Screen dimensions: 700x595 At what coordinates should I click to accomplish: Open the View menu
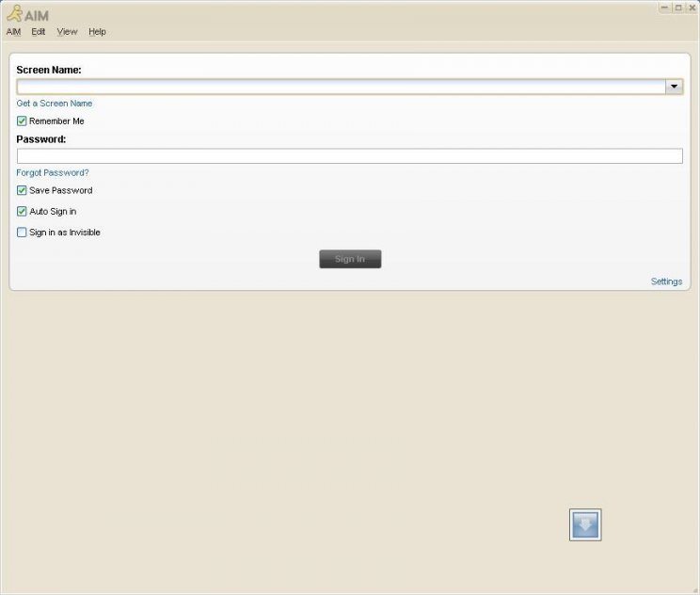67,32
